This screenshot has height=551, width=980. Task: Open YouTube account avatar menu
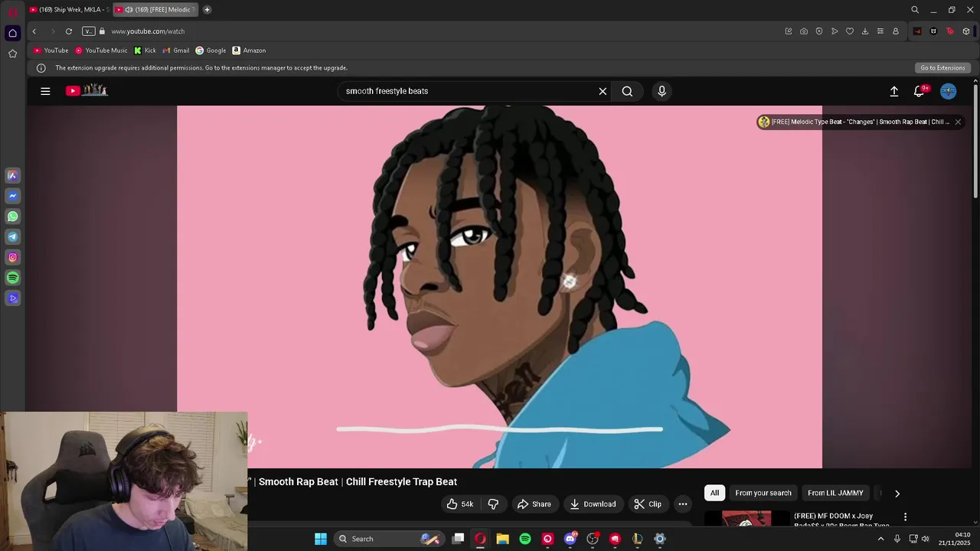point(948,91)
